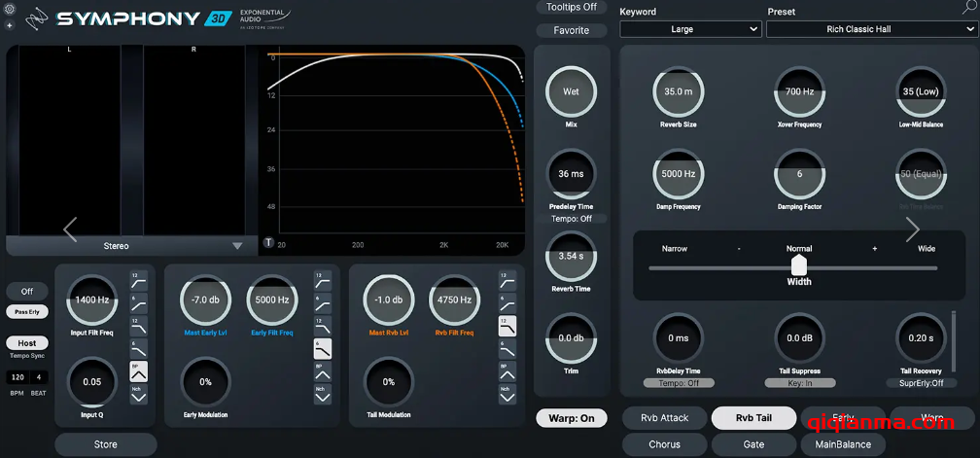
Task: Select the early filter Nch notch shape
Action: pos(323,394)
